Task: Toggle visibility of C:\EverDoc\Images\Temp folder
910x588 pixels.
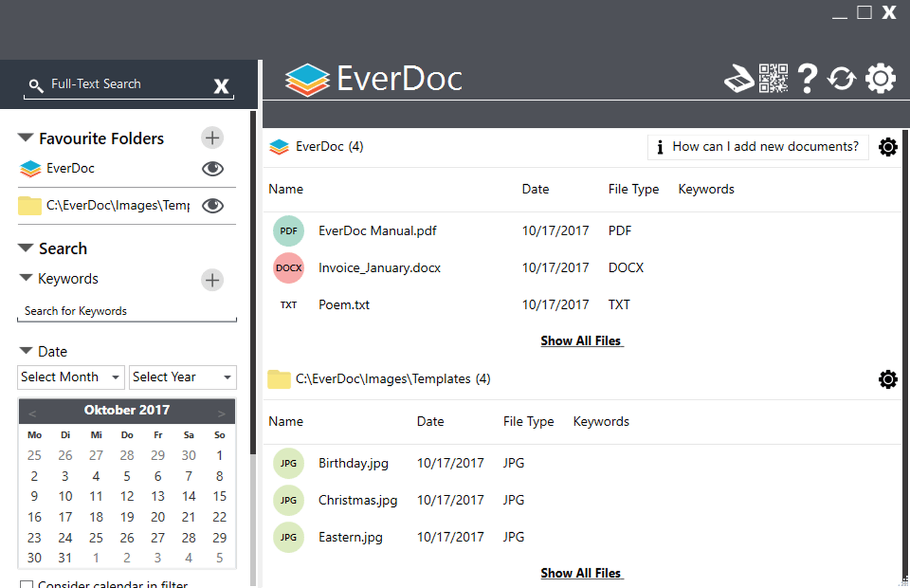Action: [212, 206]
